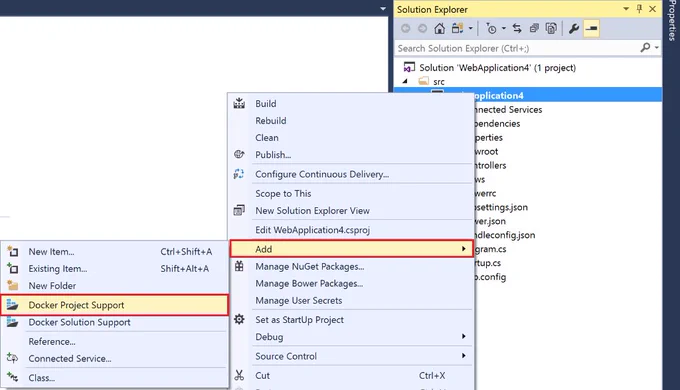The image size is (680, 390).
Task: Click the Source Control submenu arrow
Action: 464,356
